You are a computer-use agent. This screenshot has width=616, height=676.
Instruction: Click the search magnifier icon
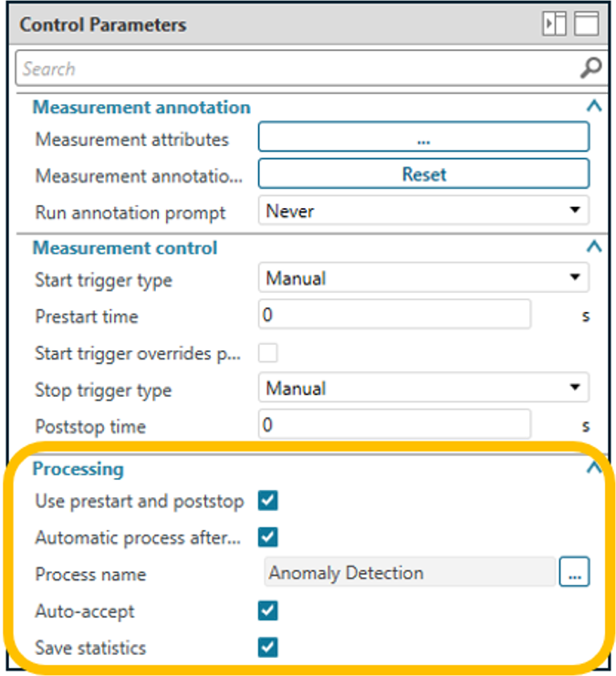pos(591,68)
